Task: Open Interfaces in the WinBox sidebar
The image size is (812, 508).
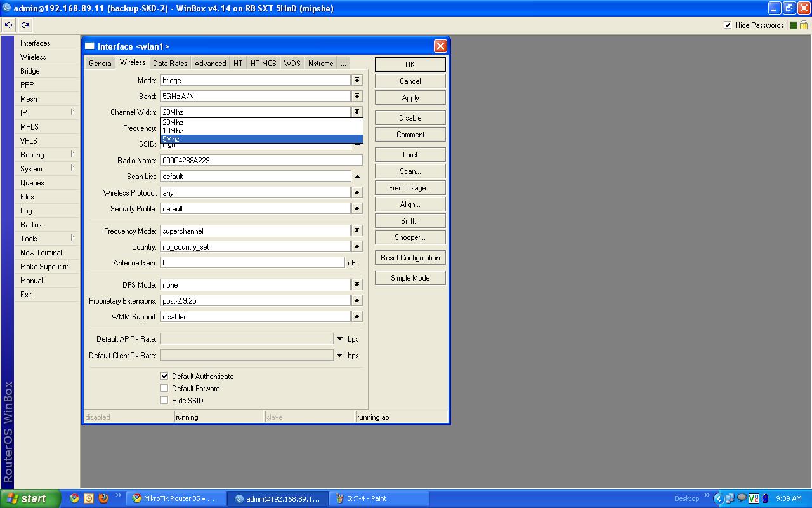Action: click(x=47, y=43)
